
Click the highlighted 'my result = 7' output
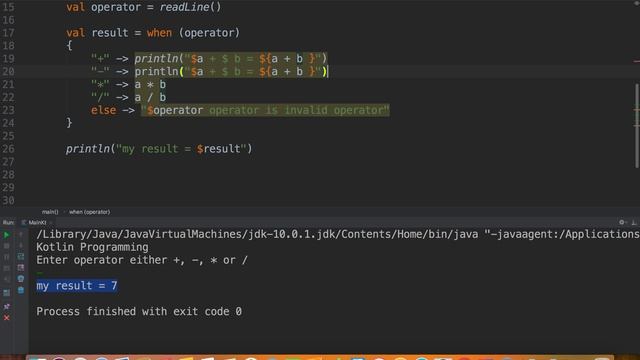(x=77, y=286)
